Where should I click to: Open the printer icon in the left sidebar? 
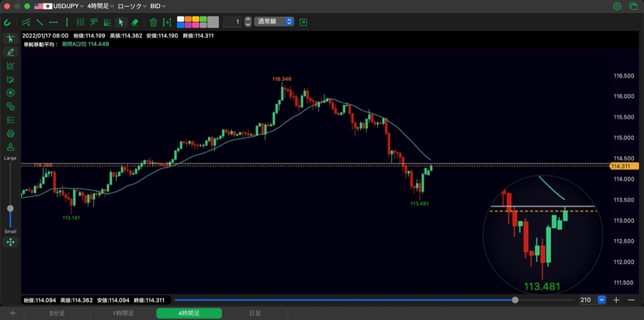point(10,133)
